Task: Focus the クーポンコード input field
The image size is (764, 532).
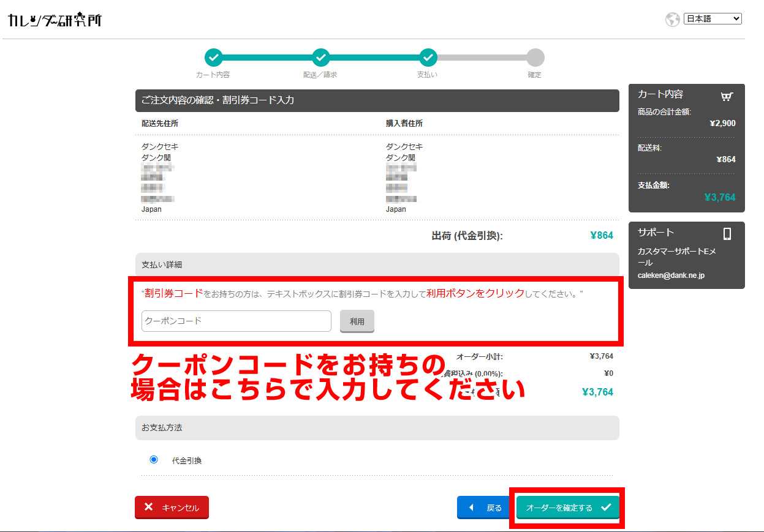Action: coord(236,321)
